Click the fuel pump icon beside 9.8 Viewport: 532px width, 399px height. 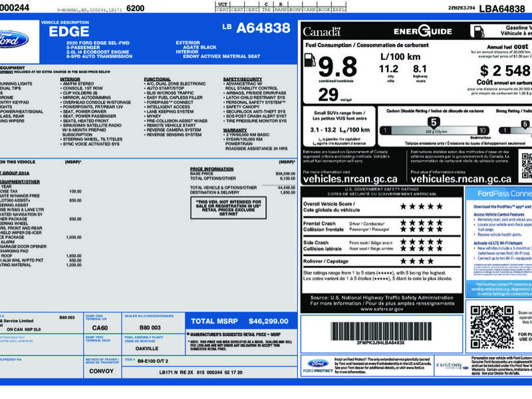(x=310, y=61)
